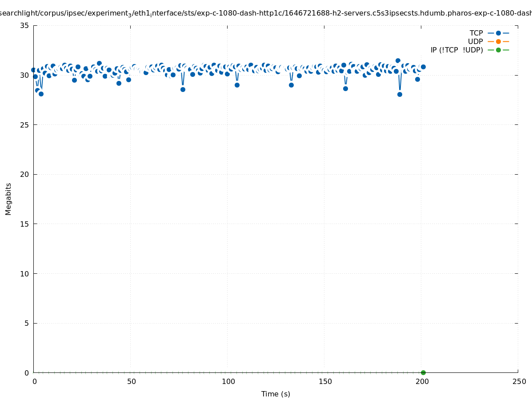Select the final TCP data point near 201 seconds

click(x=423, y=67)
